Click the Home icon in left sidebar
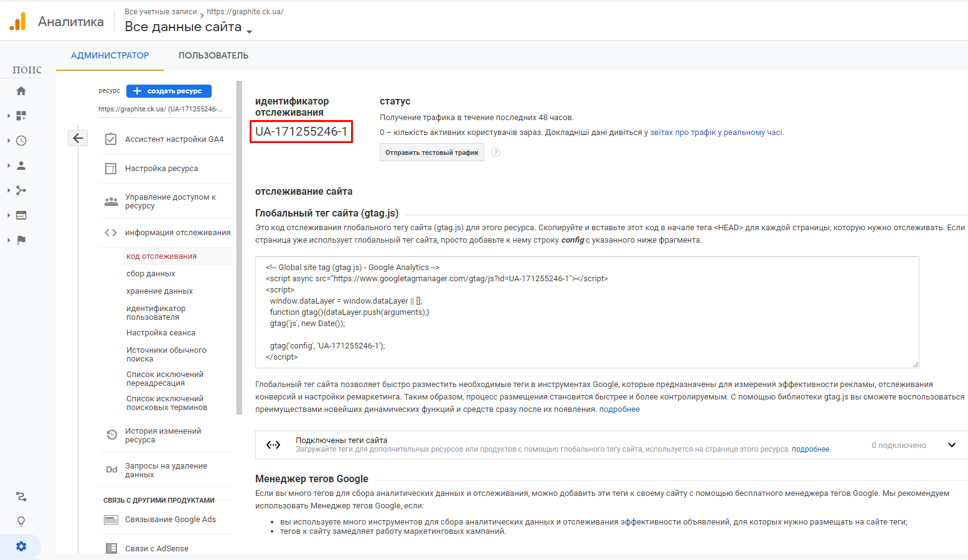 tap(21, 91)
